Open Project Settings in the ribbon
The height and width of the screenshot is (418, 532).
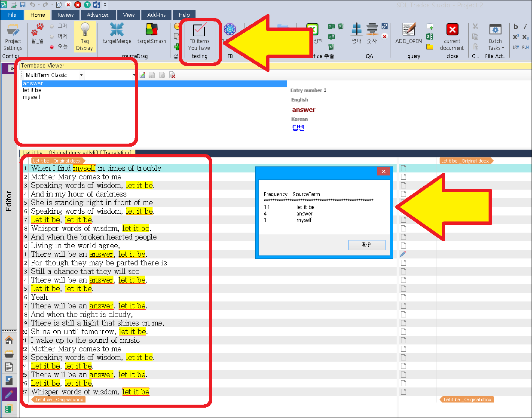13,38
